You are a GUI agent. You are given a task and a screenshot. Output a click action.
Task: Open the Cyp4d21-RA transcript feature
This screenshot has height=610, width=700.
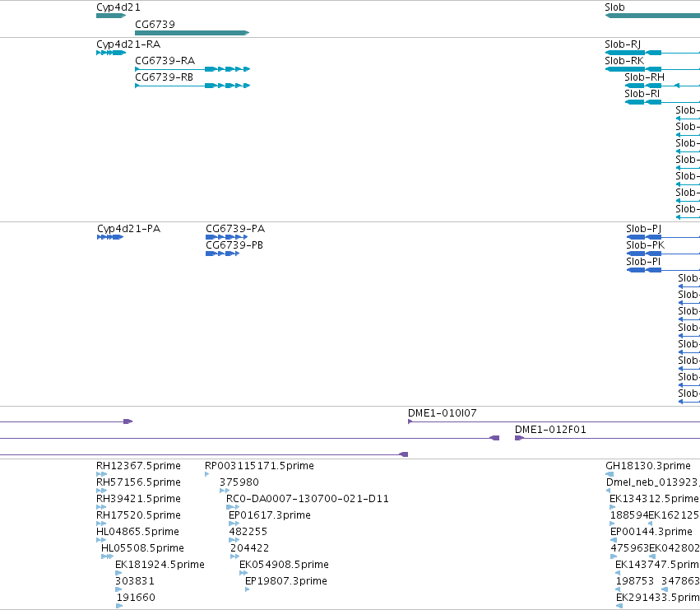click(x=111, y=53)
